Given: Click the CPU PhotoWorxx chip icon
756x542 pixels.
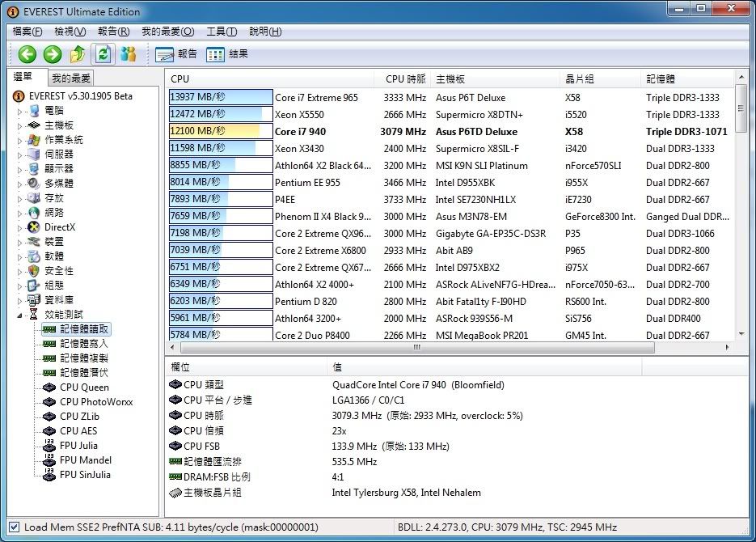Looking at the screenshot, I should click(x=49, y=402).
